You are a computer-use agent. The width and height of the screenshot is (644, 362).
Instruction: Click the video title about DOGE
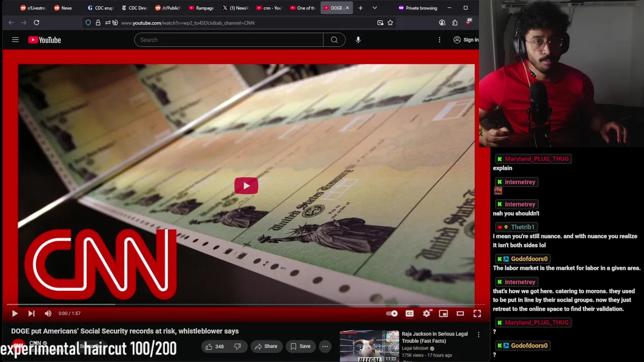pyautogui.click(x=125, y=331)
